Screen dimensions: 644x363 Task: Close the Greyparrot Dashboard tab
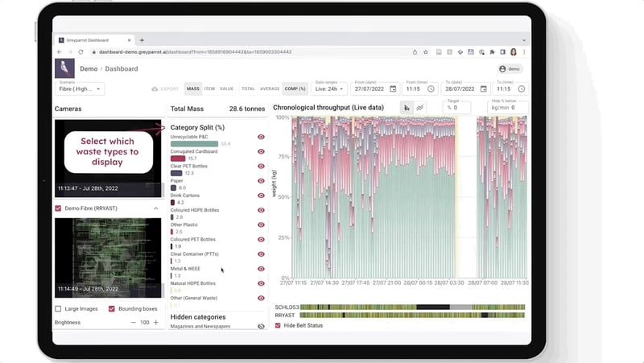point(130,40)
